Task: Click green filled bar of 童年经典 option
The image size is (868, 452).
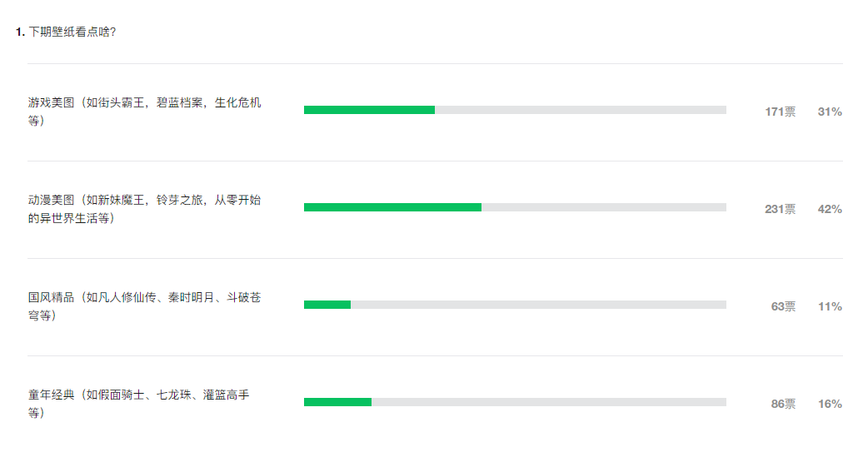Action: pos(337,402)
